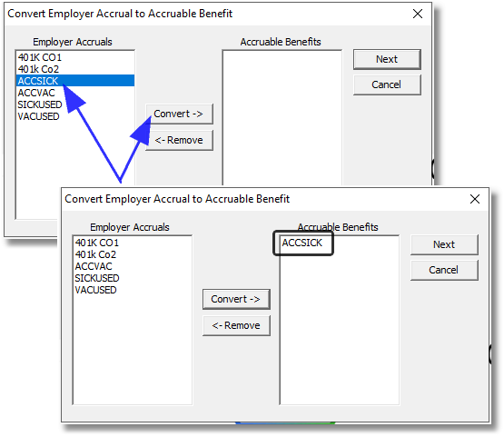Select ACCVAC in the front Employer Accruals list
The height and width of the screenshot is (437, 504).
click(x=94, y=266)
